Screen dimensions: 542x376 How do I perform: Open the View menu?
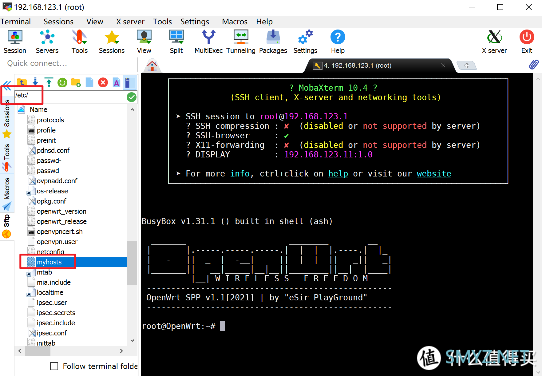[x=95, y=21]
